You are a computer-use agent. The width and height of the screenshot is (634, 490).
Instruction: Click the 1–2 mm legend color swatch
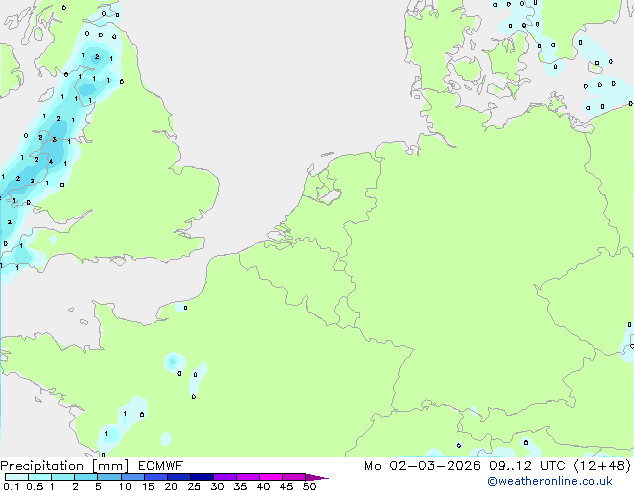(x=63, y=477)
